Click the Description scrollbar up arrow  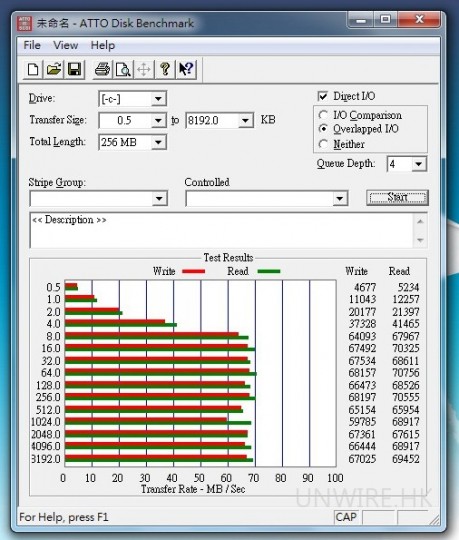coord(420,221)
